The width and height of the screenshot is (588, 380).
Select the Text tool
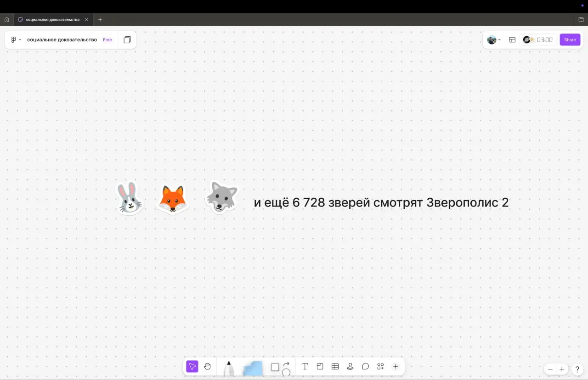point(305,366)
